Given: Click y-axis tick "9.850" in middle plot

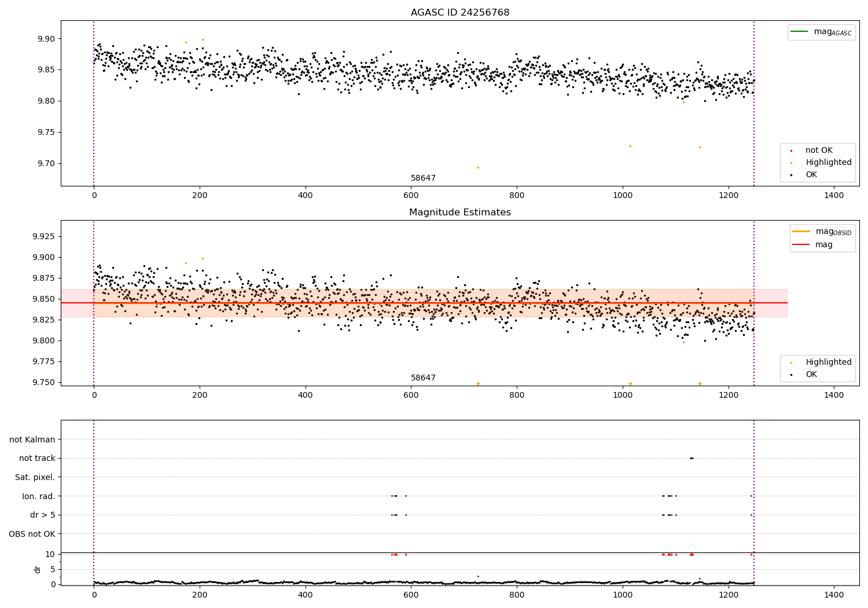Looking at the screenshot, I should [43, 299].
